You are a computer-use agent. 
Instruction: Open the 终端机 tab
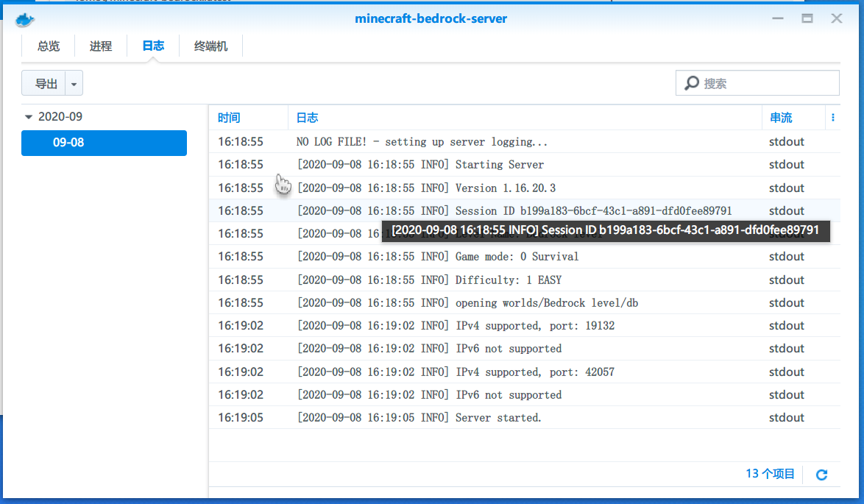pos(210,46)
